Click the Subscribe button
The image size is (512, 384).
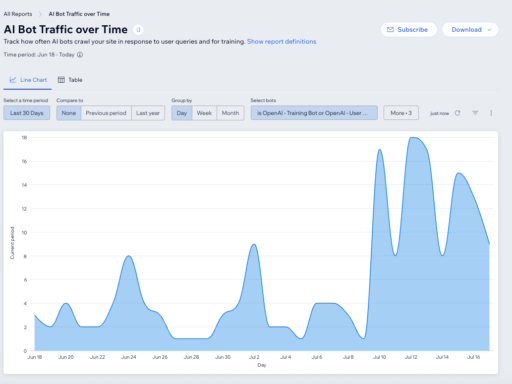tap(409, 30)
